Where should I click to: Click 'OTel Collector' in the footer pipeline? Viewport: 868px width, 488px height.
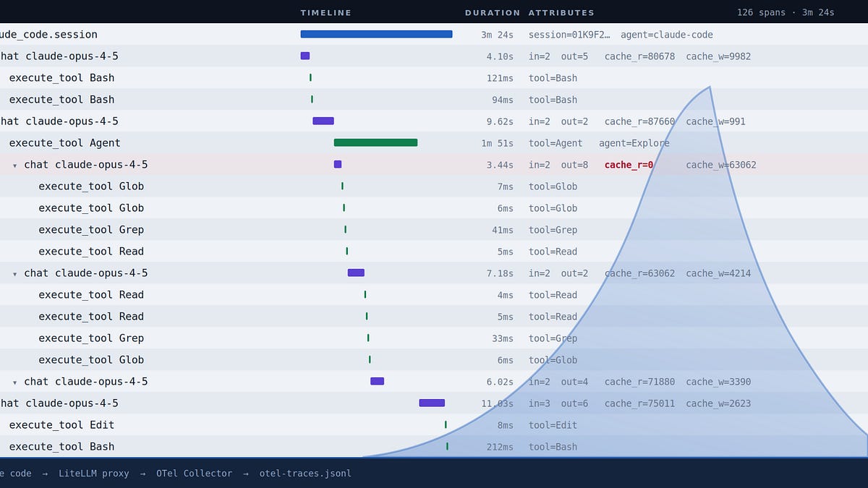pyautogui.click(x=194, y=474)
